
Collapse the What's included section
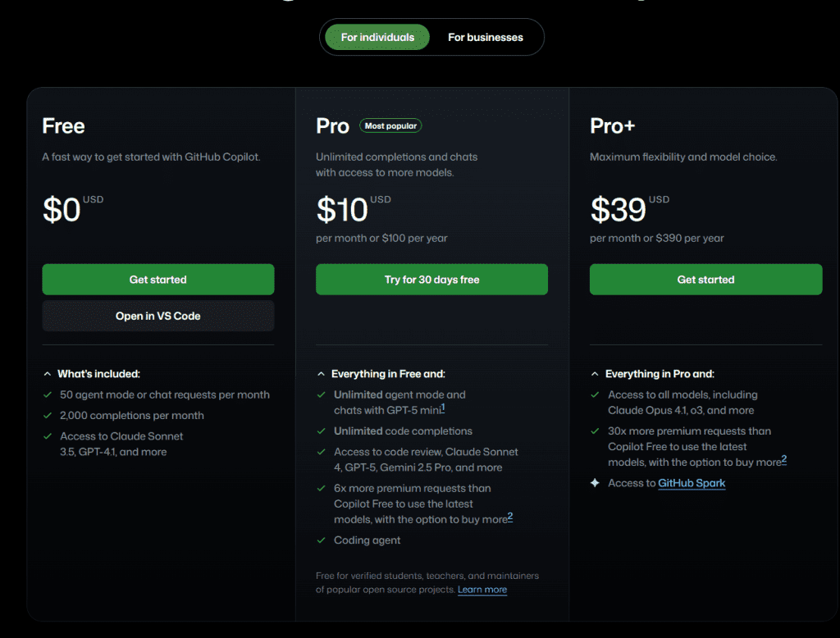coord(48,374)
